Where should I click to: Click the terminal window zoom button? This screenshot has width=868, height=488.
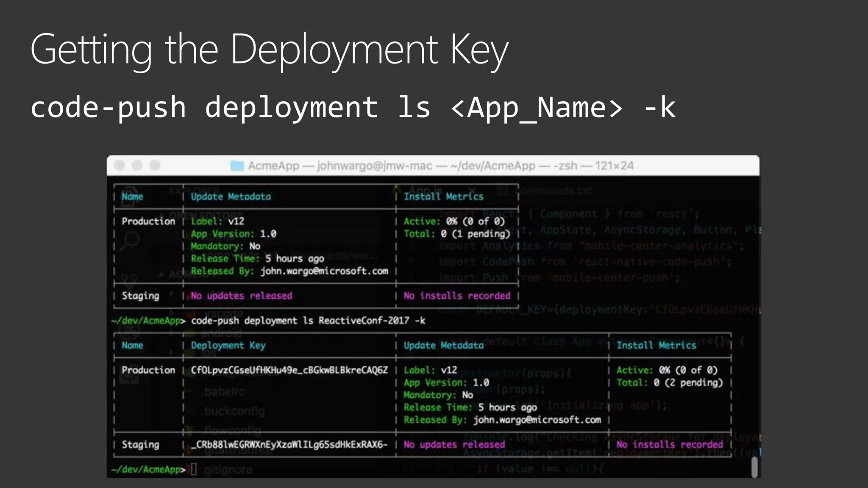click(155, 166)
